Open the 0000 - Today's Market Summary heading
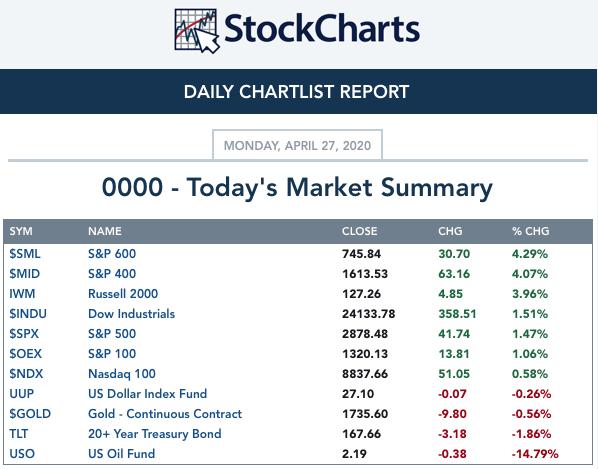The image size is (598, 469). click(297, 188)
